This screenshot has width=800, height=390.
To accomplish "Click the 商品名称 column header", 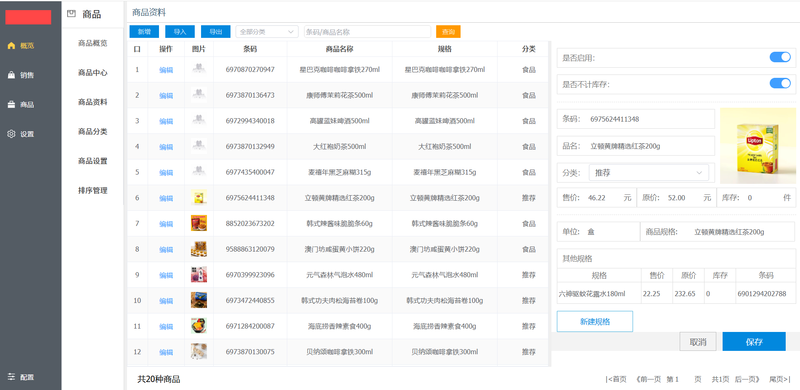I will [340, 49].
